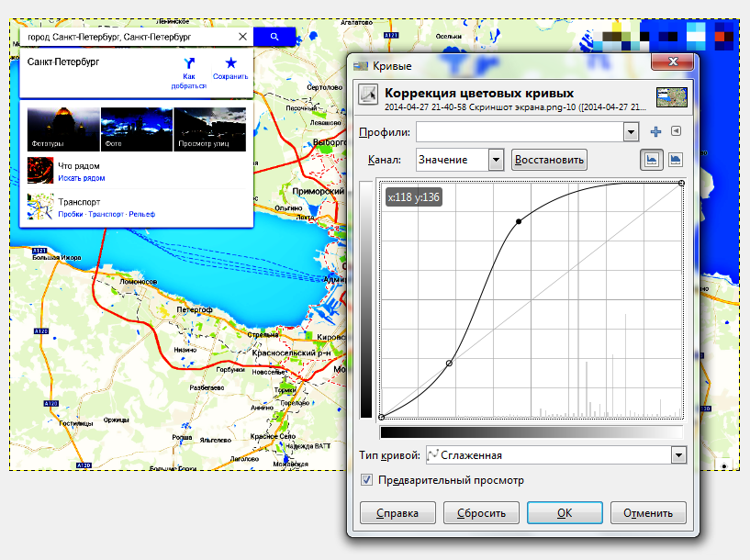Screen dimensions: 750x560
Task: Click the 'Сохранить' star icon
Action: click(231, 62)
